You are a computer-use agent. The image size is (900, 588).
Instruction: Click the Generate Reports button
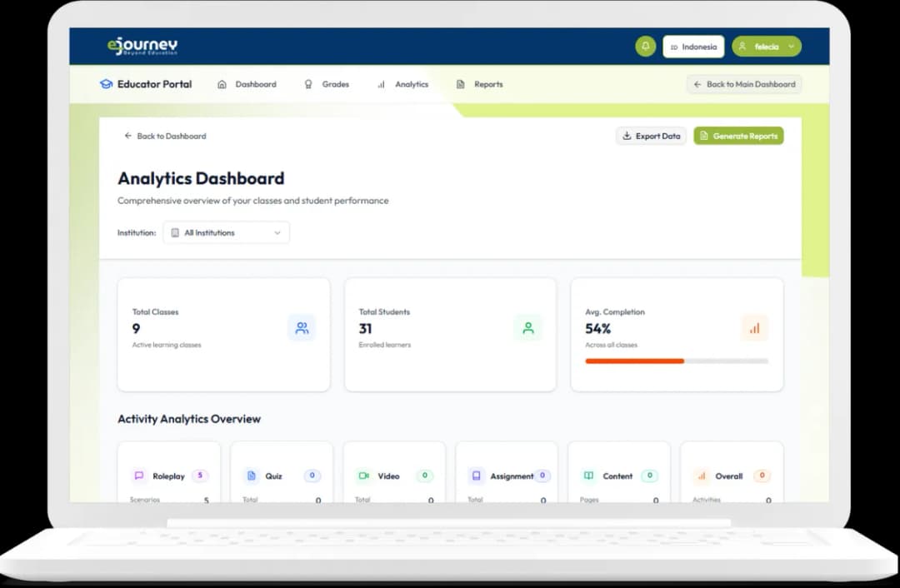click(x=738, y=136)
